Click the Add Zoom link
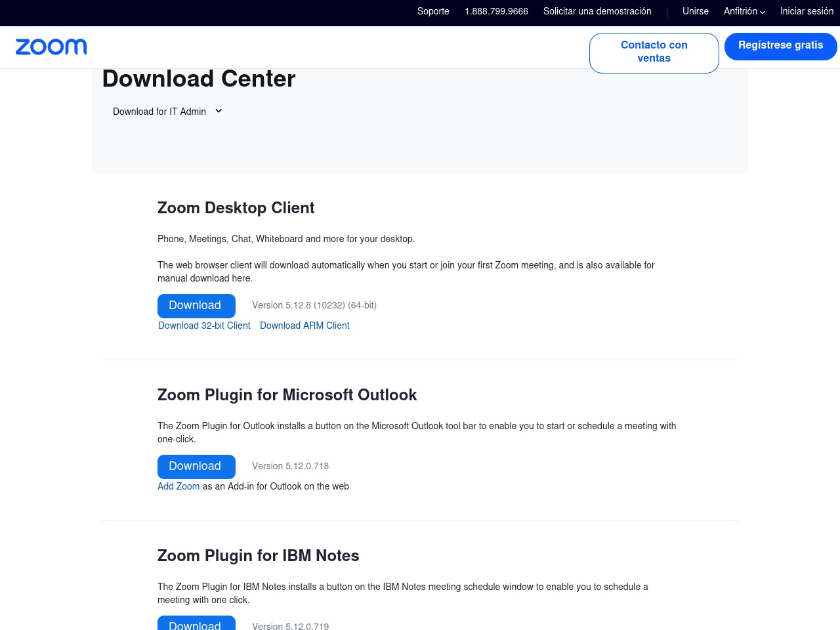The width and height of the screenshot is (840, 630). pyautogui.click(x=178, y=486)
